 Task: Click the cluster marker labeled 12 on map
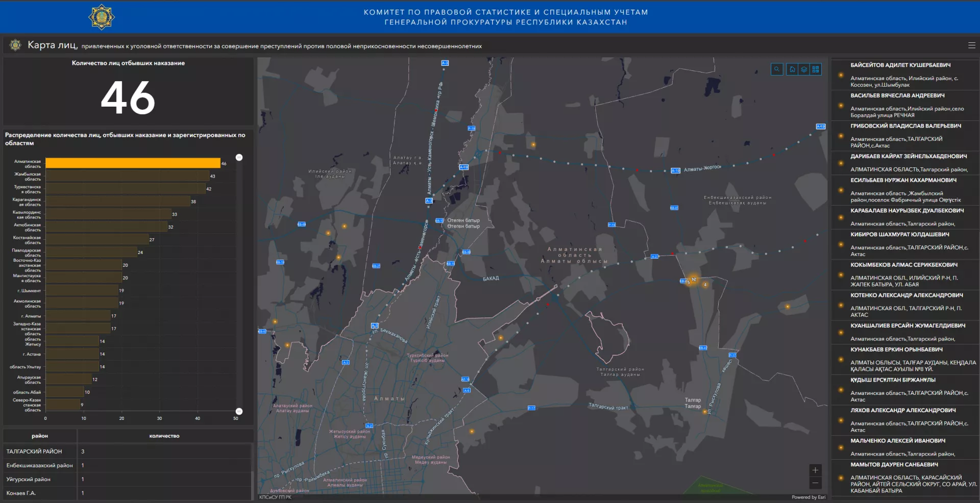pos(693,279)
